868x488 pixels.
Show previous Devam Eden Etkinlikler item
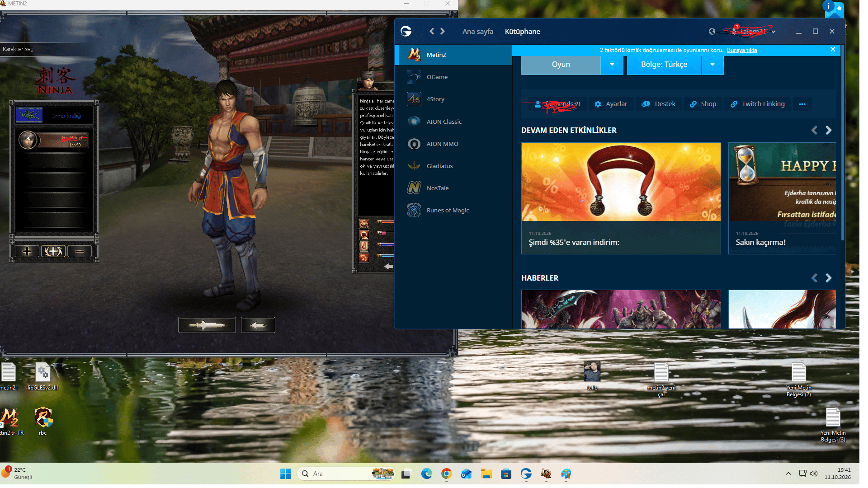point(814,130)
